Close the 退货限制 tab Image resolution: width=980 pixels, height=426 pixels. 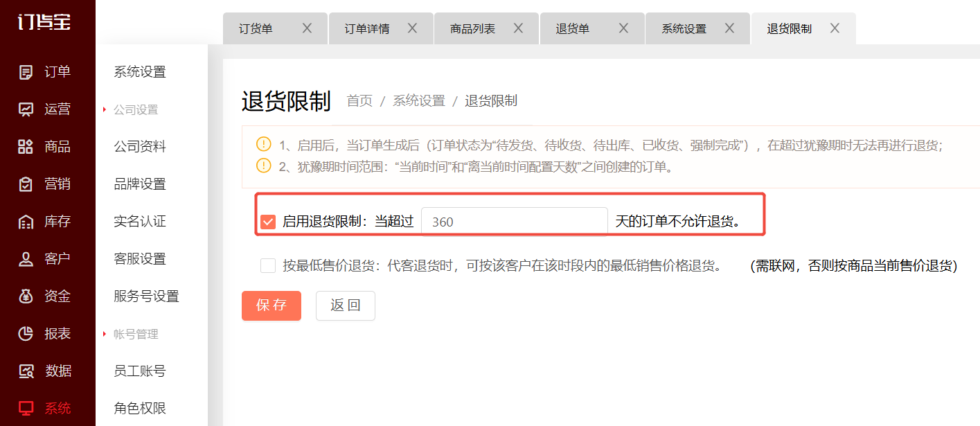835,28
